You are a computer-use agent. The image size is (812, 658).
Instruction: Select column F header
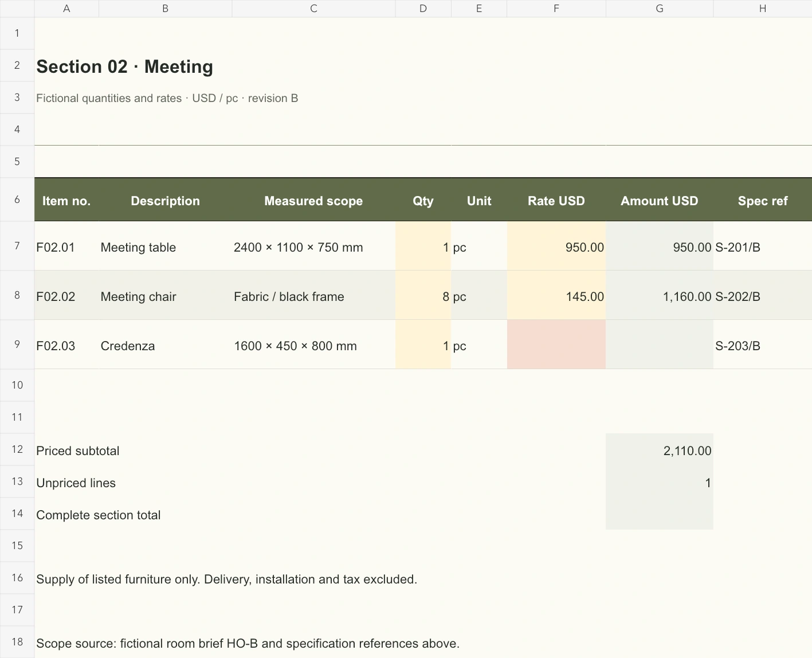point(556,9)
